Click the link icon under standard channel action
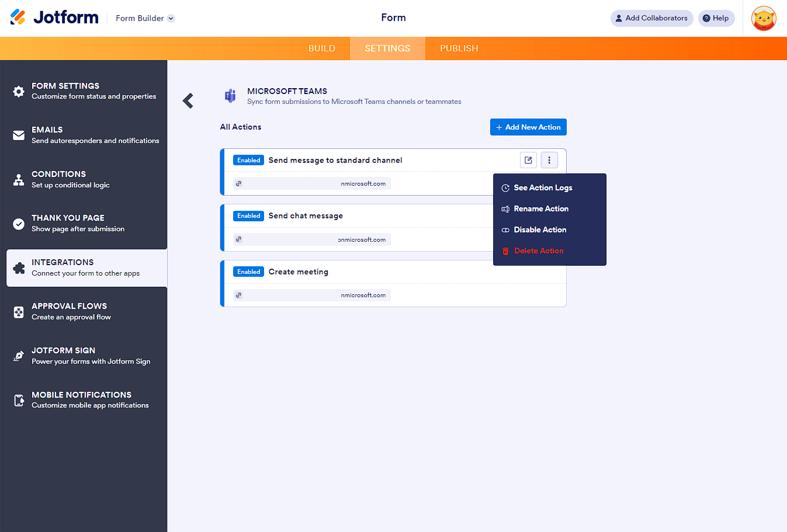The image size is (787, 532). click(x=238, y=183)
